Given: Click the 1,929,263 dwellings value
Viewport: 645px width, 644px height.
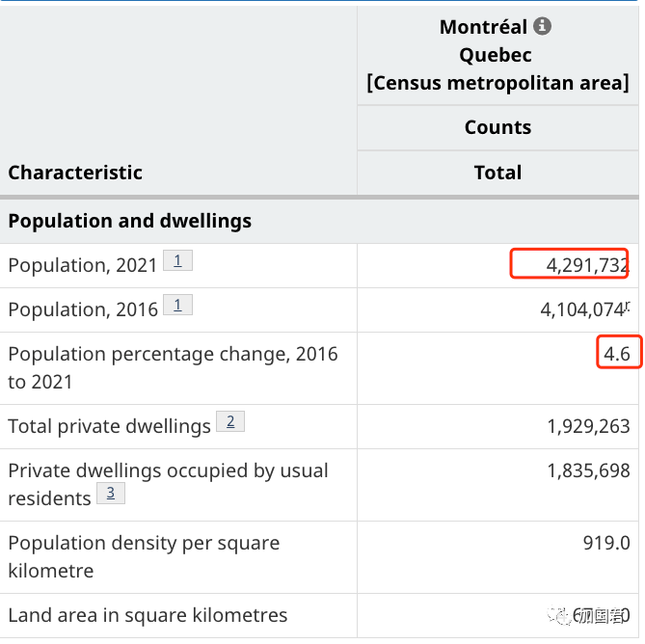Looking at the screenshot, I should point(588,426).
